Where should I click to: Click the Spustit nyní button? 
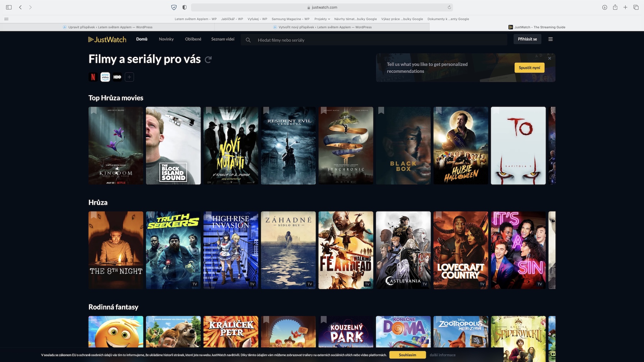pyautogui.click(x=529, y=68)
